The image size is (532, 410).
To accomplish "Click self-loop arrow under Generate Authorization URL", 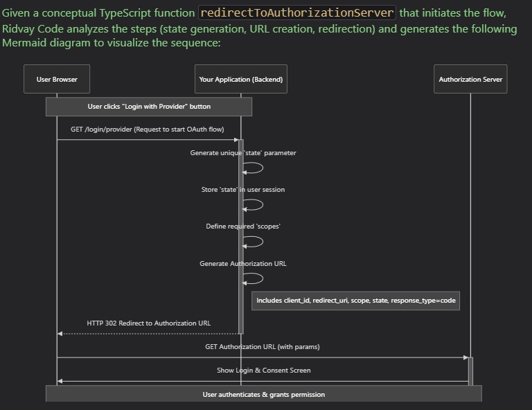I will click(x=253, y=278).
